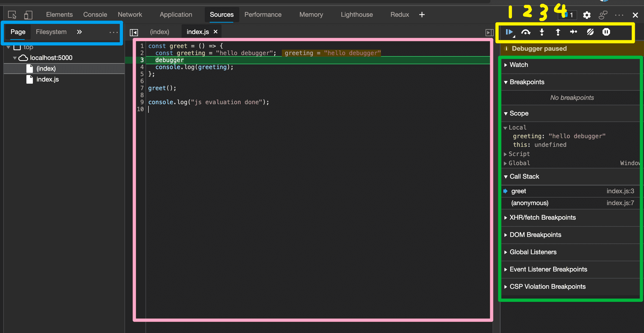
Task: Select the Sources tab
Action: (221, 14)
